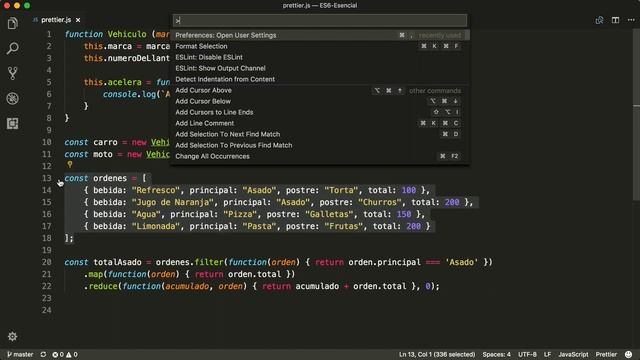This screenshot has height=360, width=640.
Task: Click the master branch in status bar
Action: [20, 354]
